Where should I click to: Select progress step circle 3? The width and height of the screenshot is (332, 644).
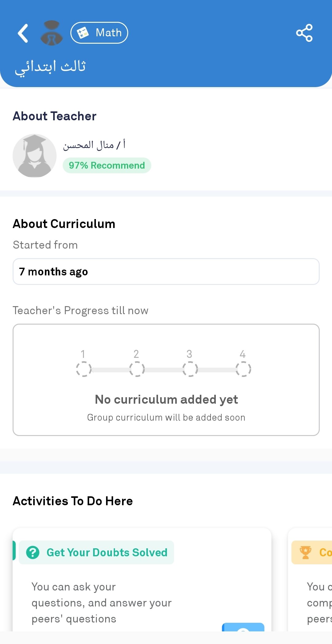click(190, 369)
